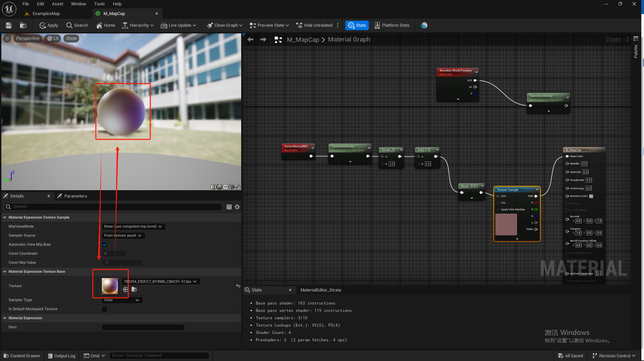The image size is (644, 361).
Task: Open the MipValueMode dropdown
Action: click(133, 227)
